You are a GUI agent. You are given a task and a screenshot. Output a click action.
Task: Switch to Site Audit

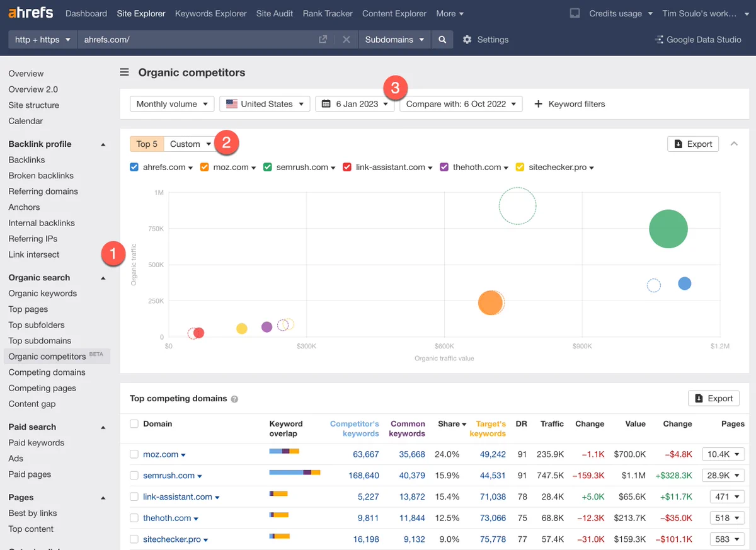[x=275, y=13]
